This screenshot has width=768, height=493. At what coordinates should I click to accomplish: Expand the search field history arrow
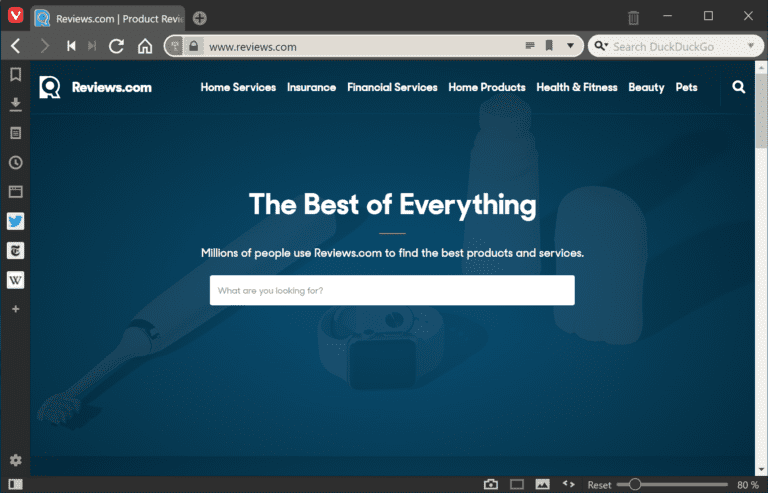751,46
